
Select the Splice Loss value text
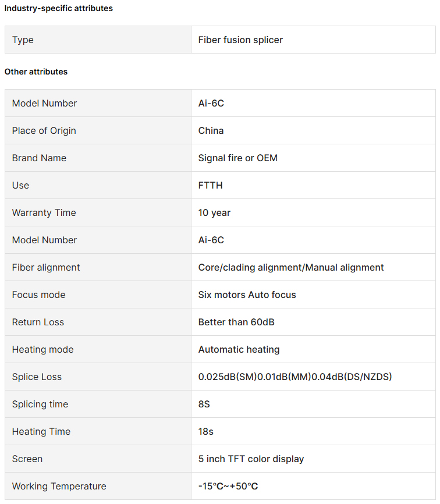295,377
